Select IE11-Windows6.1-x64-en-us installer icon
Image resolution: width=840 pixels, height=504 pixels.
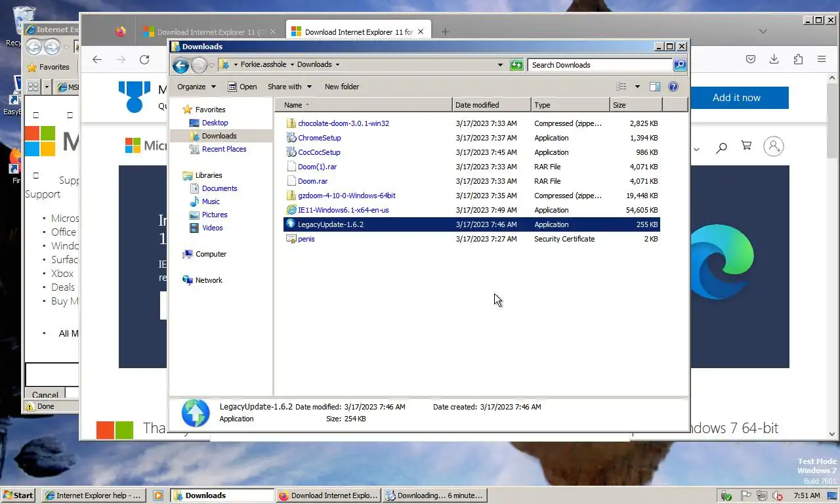point(292,210)
